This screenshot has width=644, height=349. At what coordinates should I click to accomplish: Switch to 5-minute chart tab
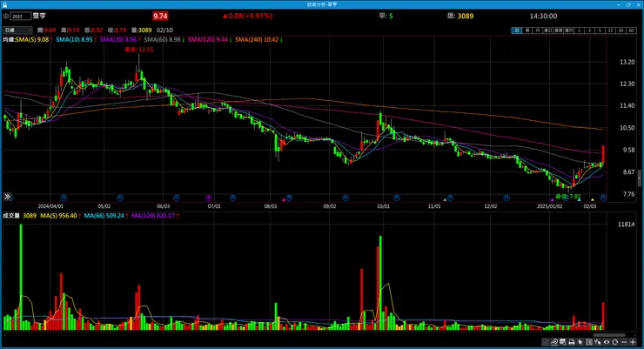pos(600,30)
